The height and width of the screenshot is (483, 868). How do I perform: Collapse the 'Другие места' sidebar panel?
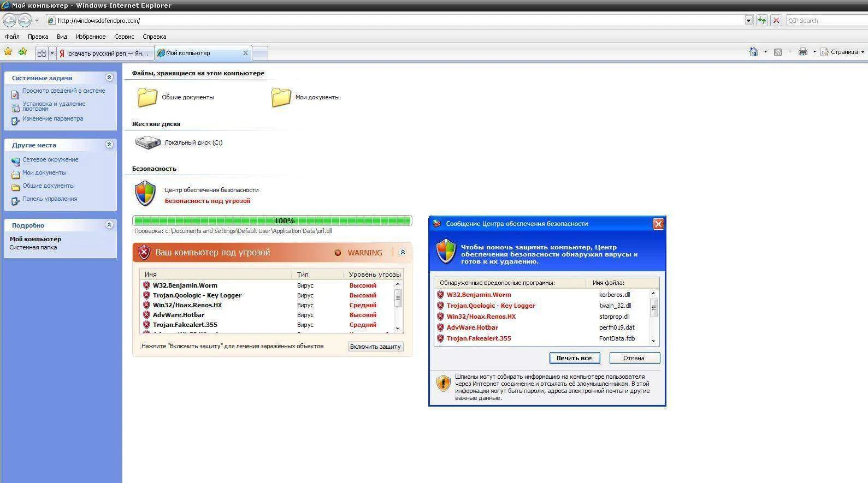pyautogui.click(x=109, y=145)
